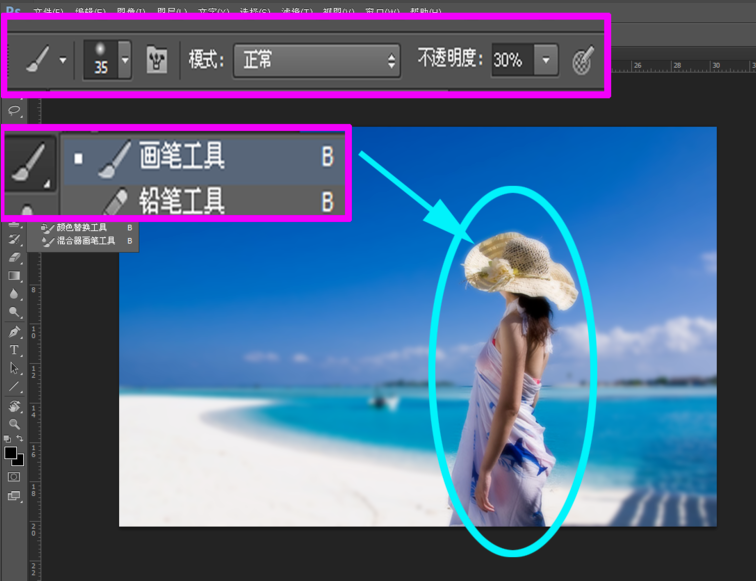Select the Lasso tool
This screenshot has width=756, height=581.
click(x=14, y=111)
